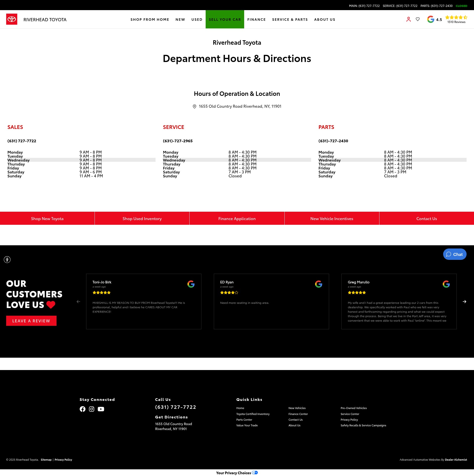Click Your Privacy Choices link

coord(234,473)
